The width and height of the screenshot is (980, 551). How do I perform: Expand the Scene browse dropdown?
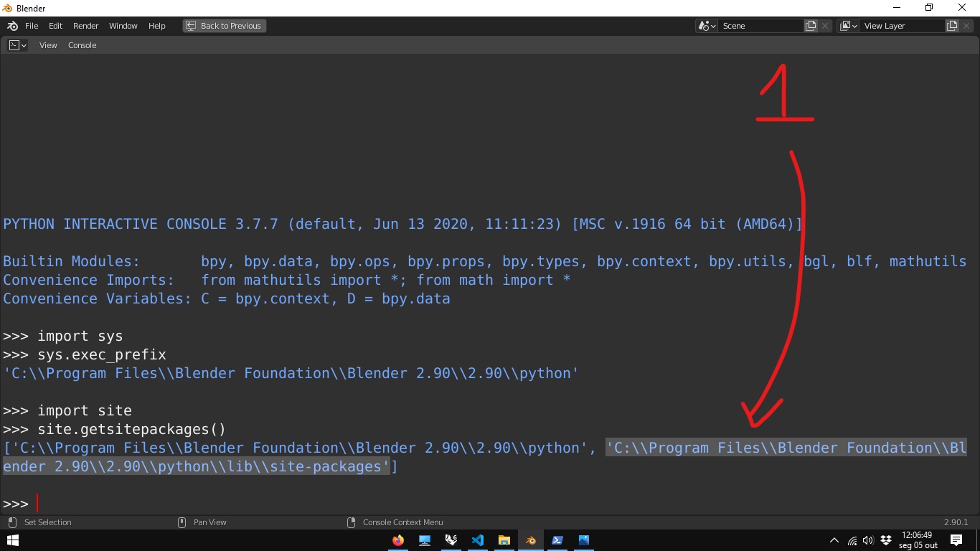pos(707,26)
